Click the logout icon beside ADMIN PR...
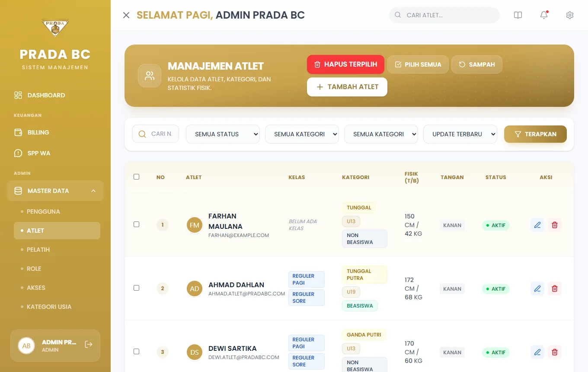The height and width of the screenshot is (372, 588). [89, 344]
